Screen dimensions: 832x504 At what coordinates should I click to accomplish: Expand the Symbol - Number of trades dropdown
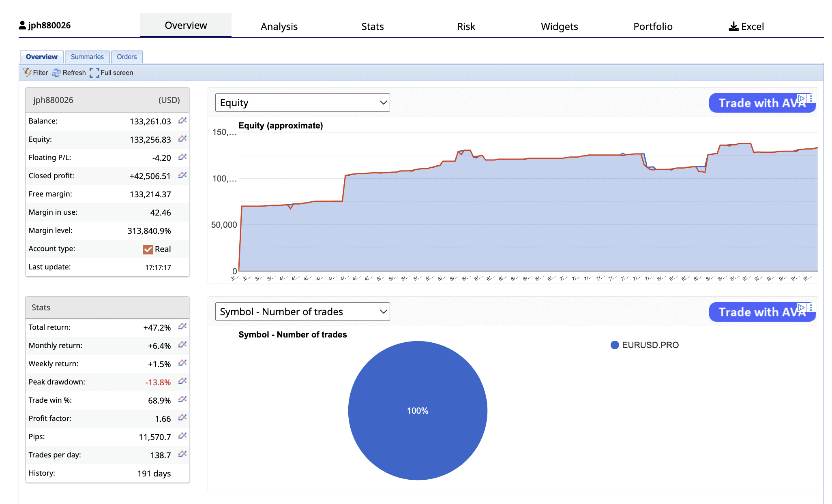[x=302, y=312]
